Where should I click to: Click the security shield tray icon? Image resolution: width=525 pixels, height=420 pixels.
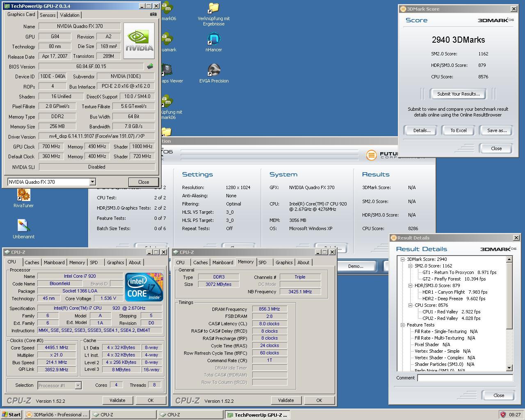pos(503,415)
